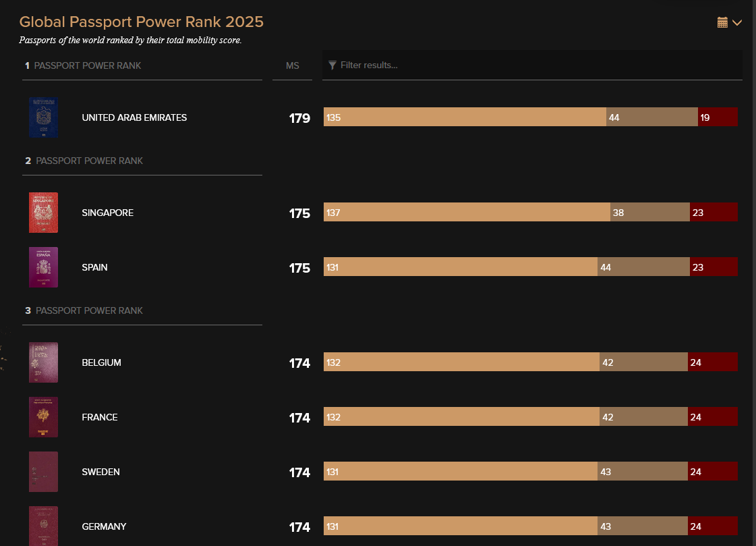Click the MS column header
Image resolution: width=756 pixels, height=546 pixels.
[292, 66]
